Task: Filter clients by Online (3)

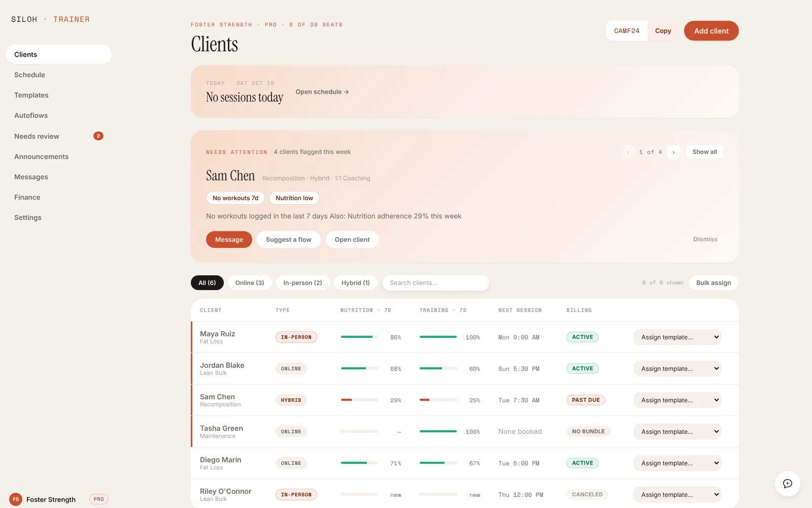Action: 250,283
